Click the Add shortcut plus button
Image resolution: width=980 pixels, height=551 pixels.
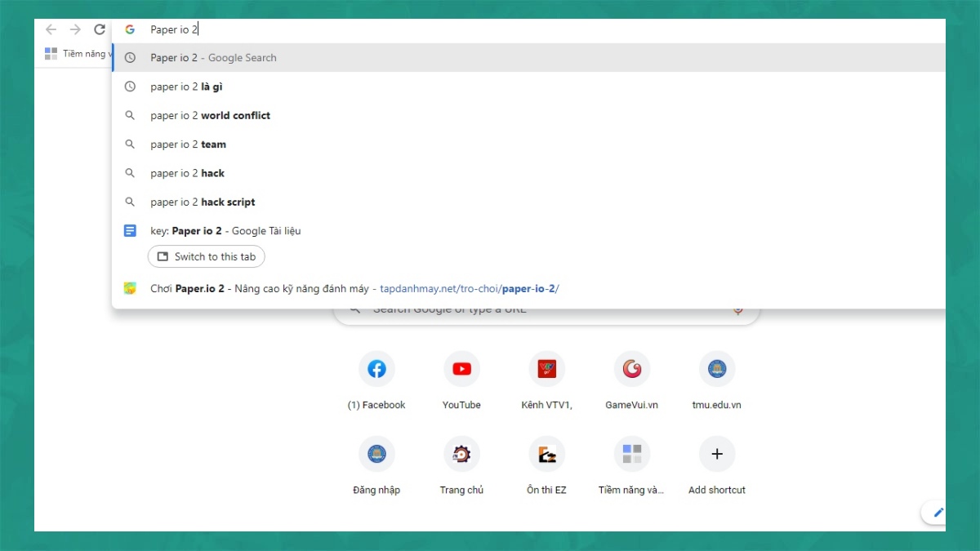point(716,455)
